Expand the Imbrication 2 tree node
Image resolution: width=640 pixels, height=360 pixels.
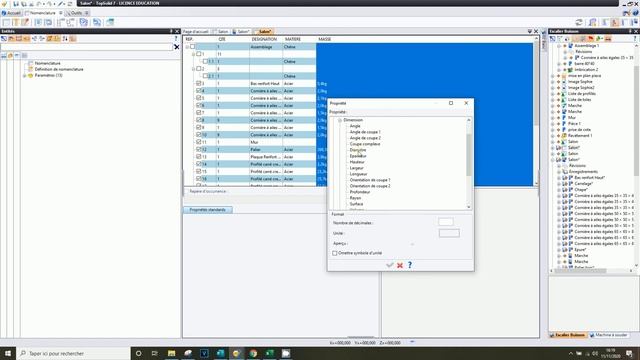click(x=559, y=70)
